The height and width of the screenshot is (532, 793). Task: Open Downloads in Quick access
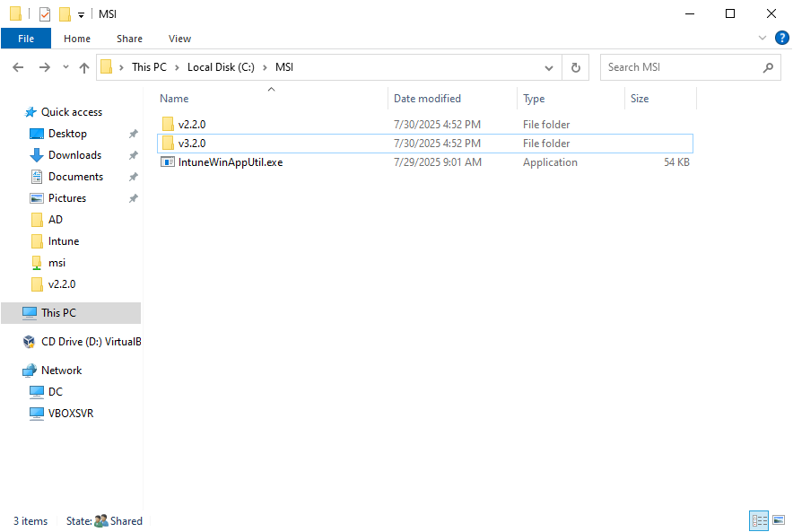click(x=74, y=155)
